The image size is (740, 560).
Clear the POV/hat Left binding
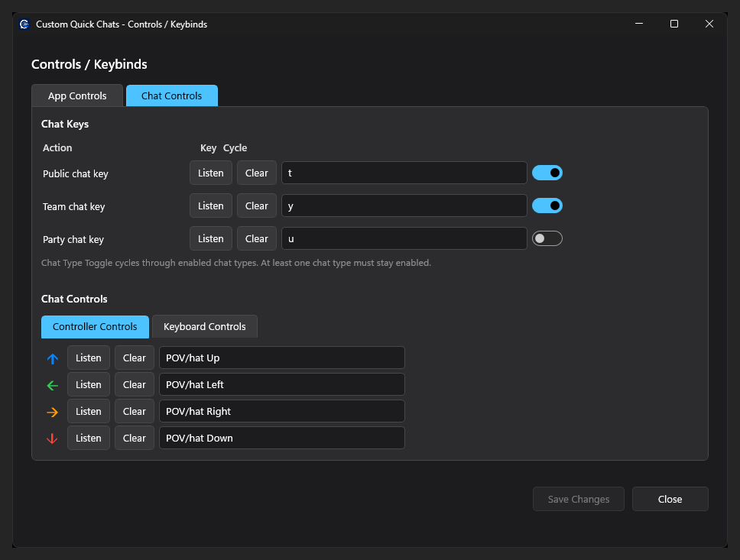coord(135,384)
